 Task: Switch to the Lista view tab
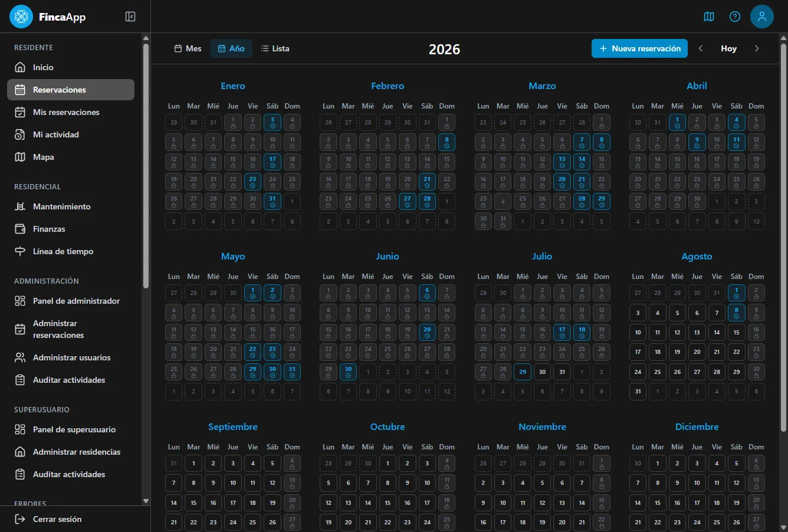tap(275, 48)
